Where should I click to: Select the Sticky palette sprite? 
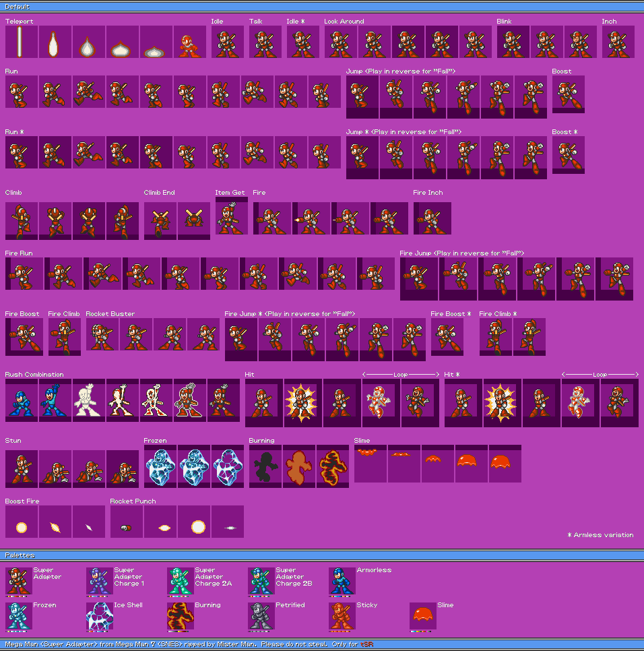point(342,616)
